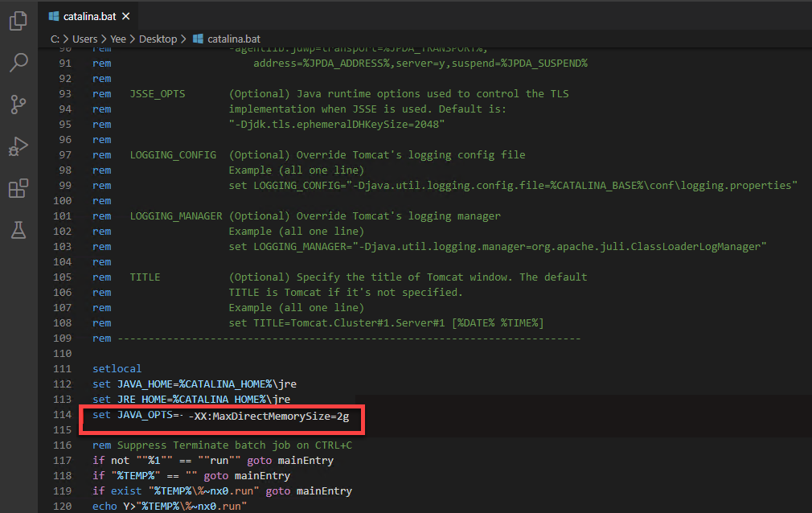Click the Desktop breadcrumb segment
This screenshot has height=513, width=812.
pos(158,39)
